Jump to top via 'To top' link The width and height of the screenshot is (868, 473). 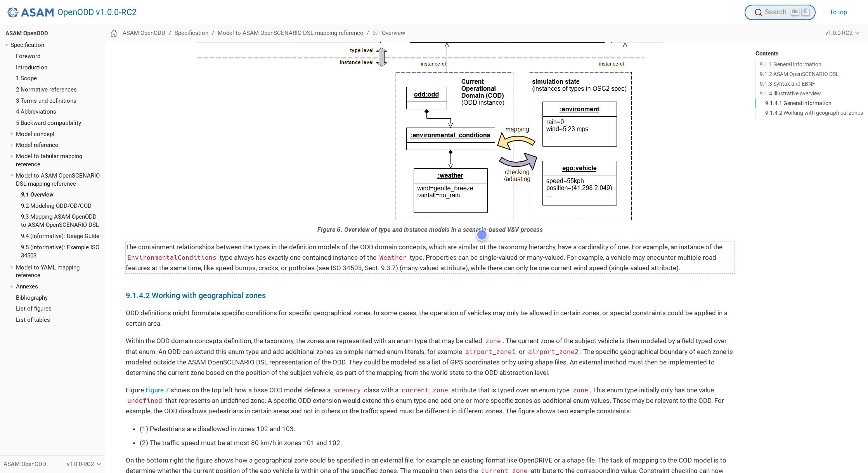coord(838,12)
